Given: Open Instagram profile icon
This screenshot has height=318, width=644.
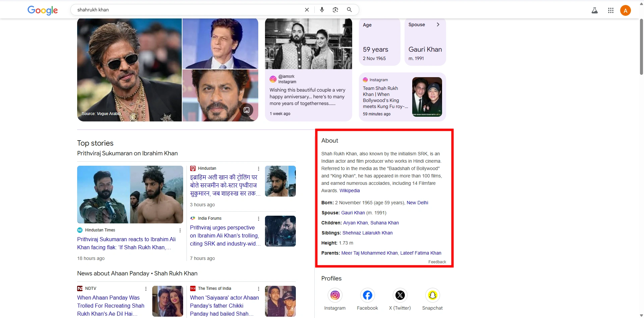Looking at the screenshot, I should pos(335,295).
